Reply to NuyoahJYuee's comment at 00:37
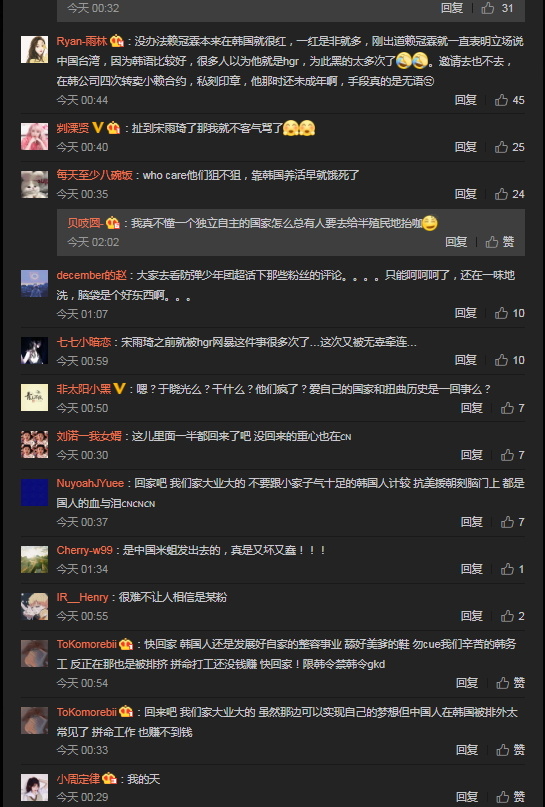Screen dimensions: 545x807 471,522
